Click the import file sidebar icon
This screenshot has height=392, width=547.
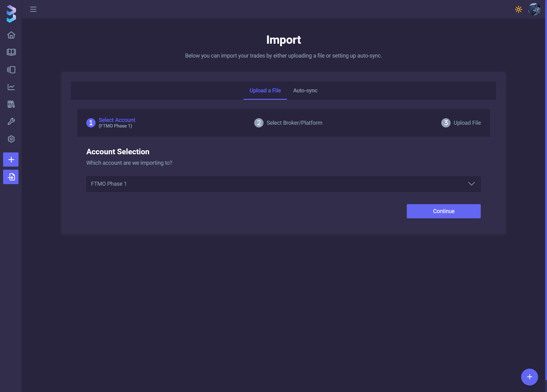coord(11,177)
